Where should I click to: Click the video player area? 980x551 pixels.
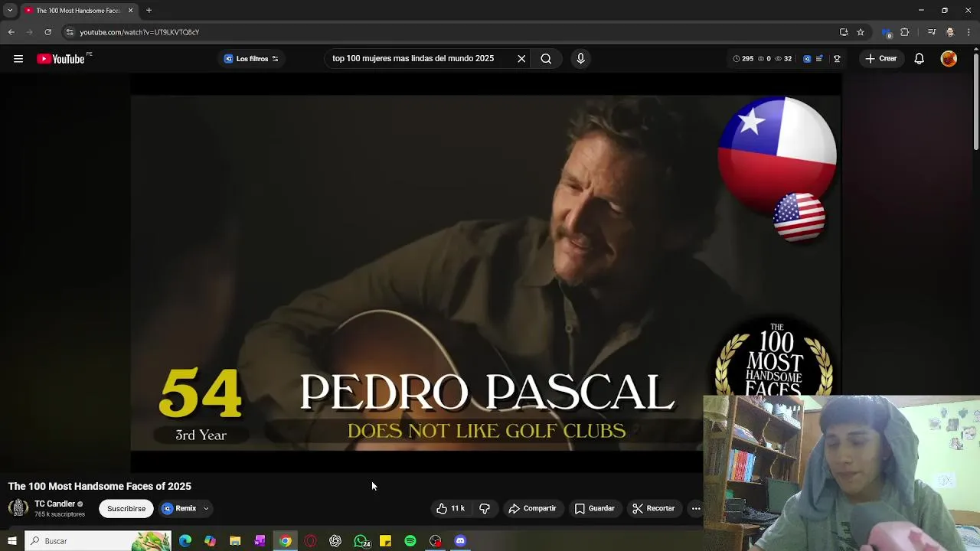coord(486,273)
